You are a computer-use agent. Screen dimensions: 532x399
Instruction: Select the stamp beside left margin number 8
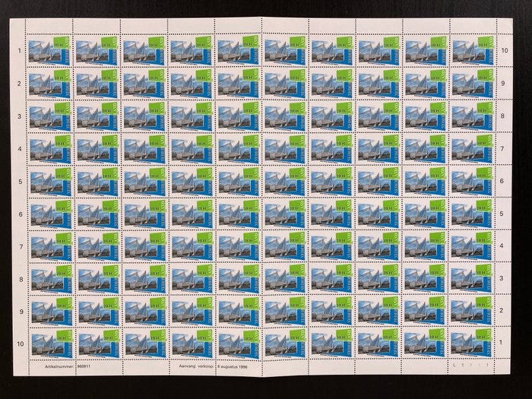point(52,279)
